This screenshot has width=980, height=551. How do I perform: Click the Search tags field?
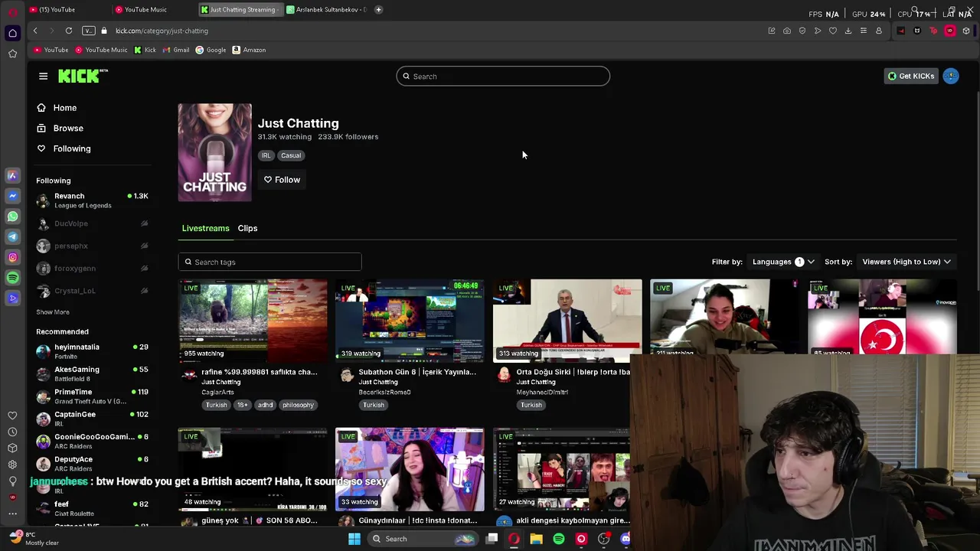[269, 262]
